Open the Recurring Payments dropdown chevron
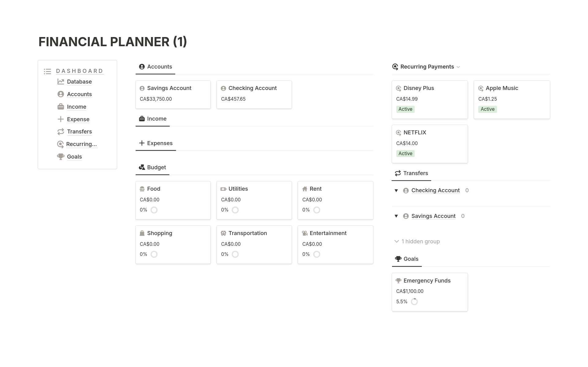Screen dimensions: 588x367 pos(458,67)
